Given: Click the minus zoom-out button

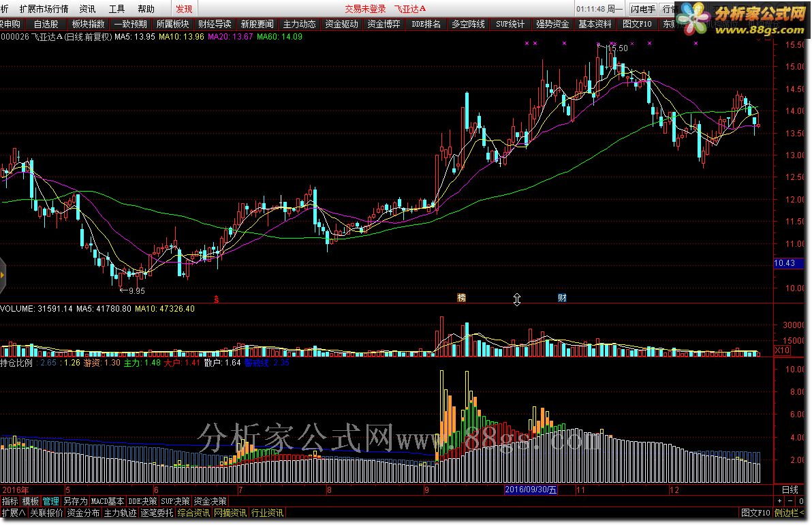Looking at the screenshot, I should (x=790, y=501).
